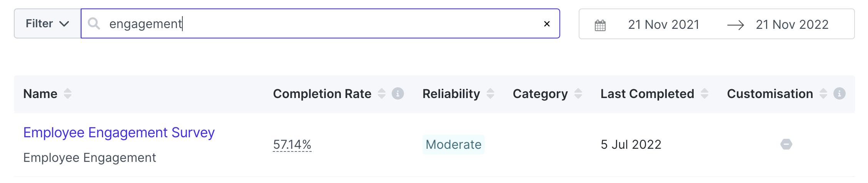
Task: Sort by Name column arrows
Action: coord(68,93)
